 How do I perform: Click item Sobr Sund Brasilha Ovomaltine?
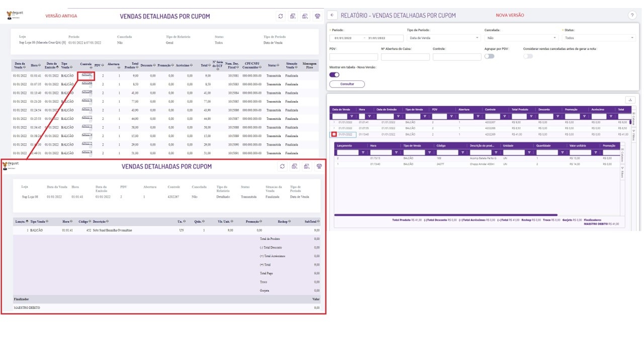click(113, 230)
